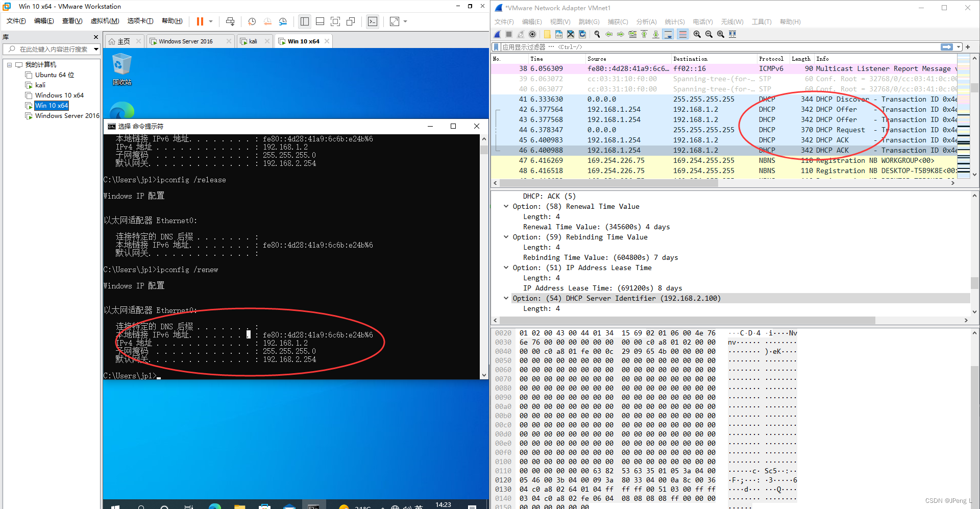Restart the current Wireshark capture

point(521,34)
